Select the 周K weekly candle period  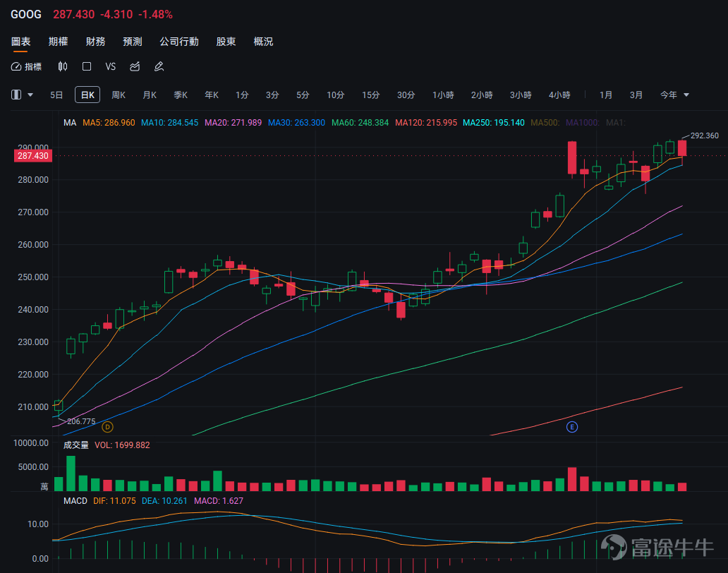[x=119, y=95]
